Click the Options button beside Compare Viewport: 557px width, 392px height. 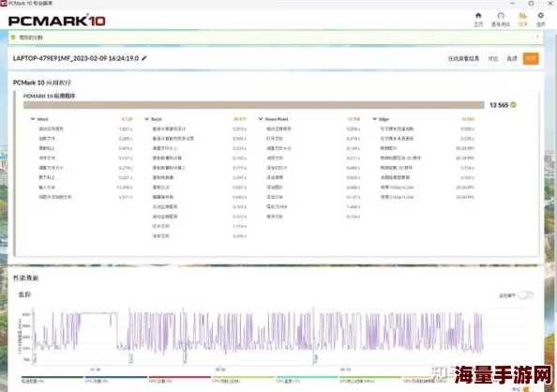coord(512,59)
